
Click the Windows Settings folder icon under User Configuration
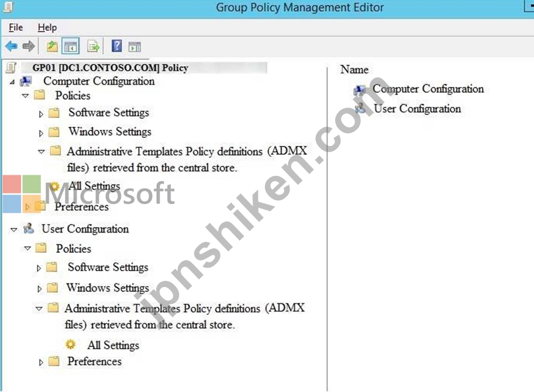click(x=52, y=287)
